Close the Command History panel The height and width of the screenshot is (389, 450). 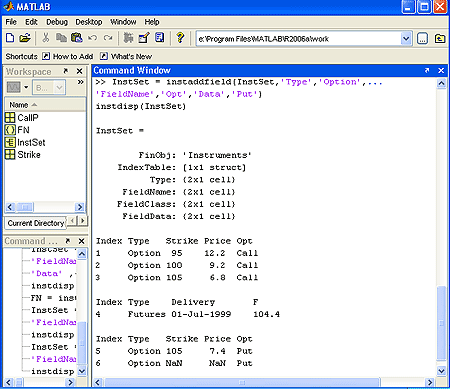[x=81, y=241]
